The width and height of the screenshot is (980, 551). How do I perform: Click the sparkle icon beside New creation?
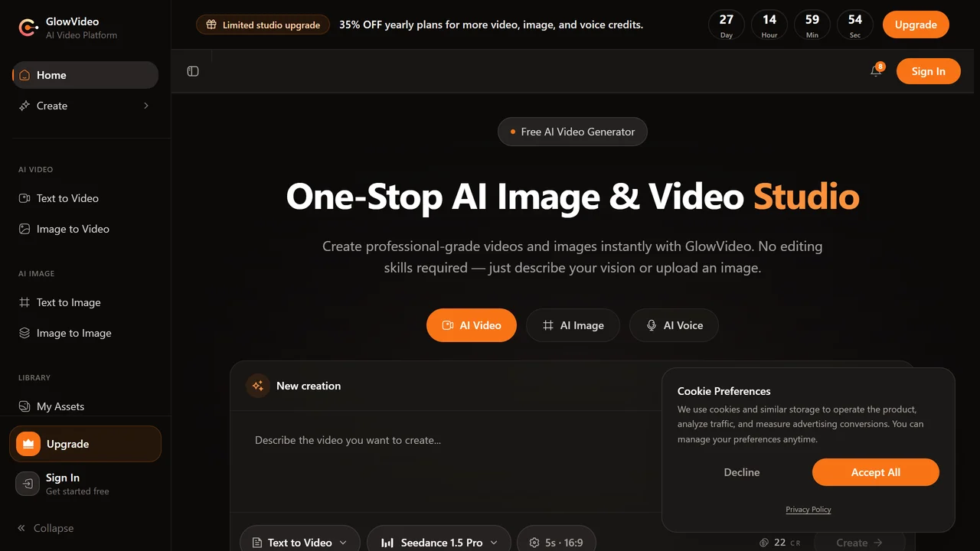pyautogui.click(x=258, y=386)
